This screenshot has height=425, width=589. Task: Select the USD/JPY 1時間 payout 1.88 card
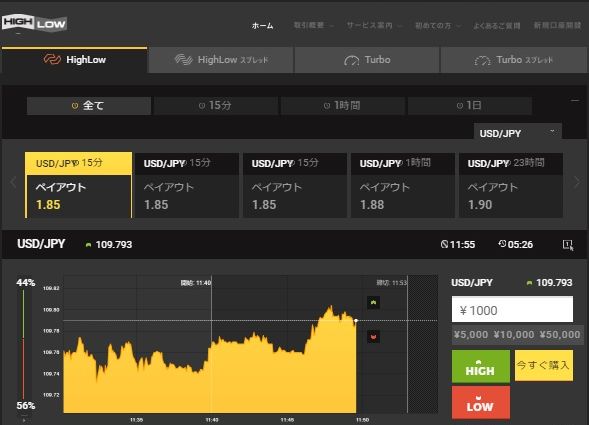(x=403, y=185)
